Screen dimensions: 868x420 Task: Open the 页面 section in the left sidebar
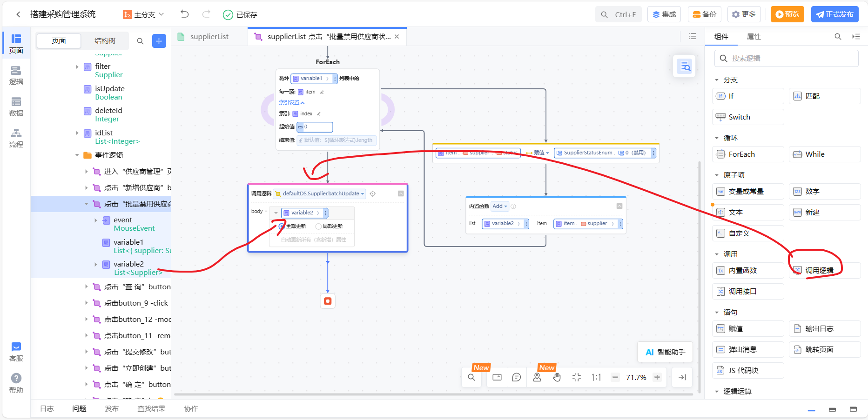click(x=16, y=44)
